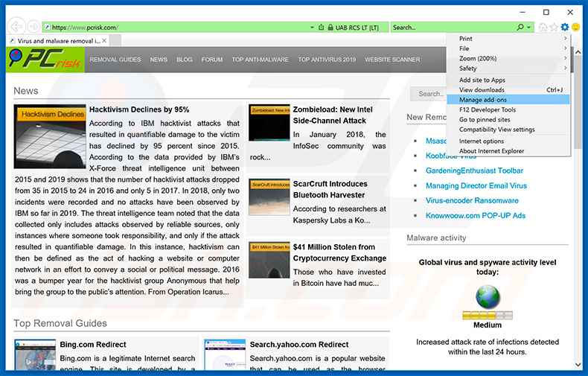The width and height of the screenshot is (588, 376).
Task: Open BLOG nav item
Action: 184,60
